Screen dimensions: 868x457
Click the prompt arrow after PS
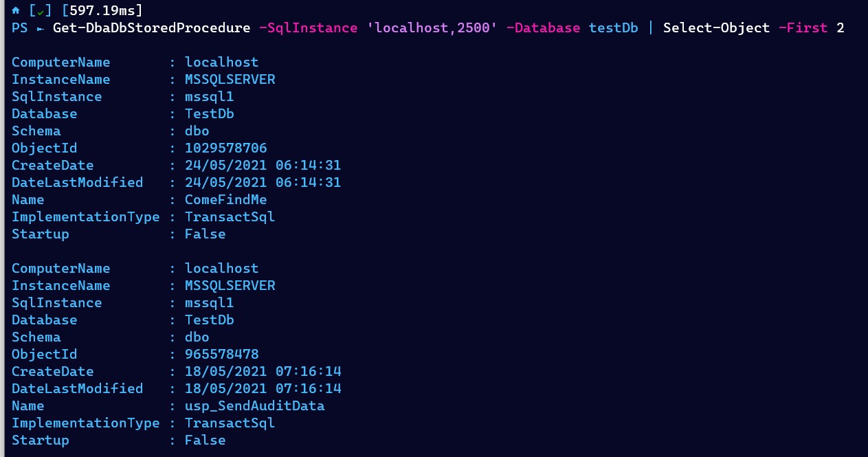(x=41, y=29)
